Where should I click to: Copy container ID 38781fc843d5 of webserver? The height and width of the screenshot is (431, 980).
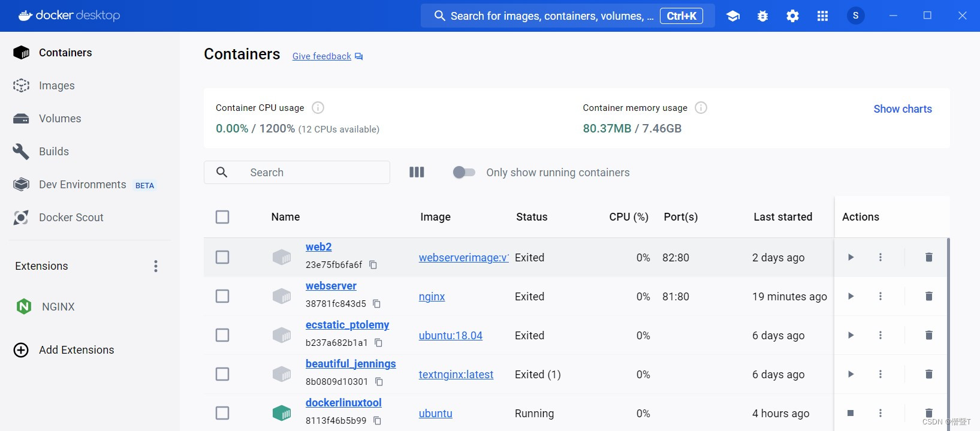pos(376,304)
